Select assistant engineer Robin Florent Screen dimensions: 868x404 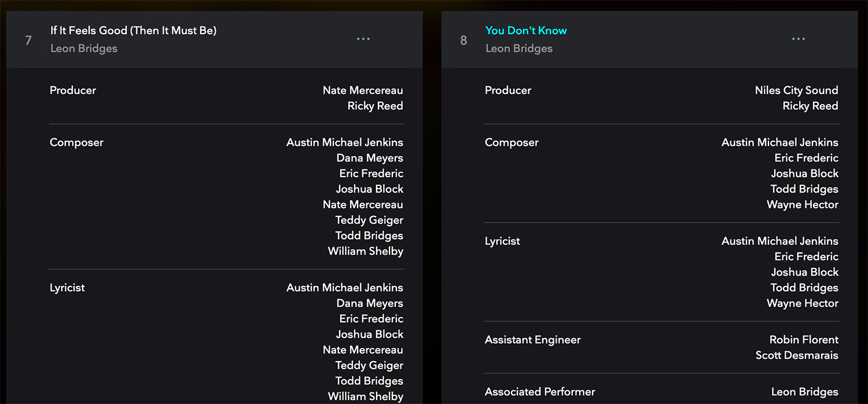point(804,339)
